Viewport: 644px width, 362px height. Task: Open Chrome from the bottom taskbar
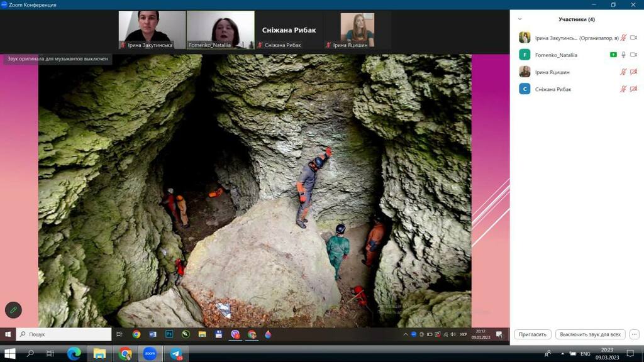tap(125, 354)
